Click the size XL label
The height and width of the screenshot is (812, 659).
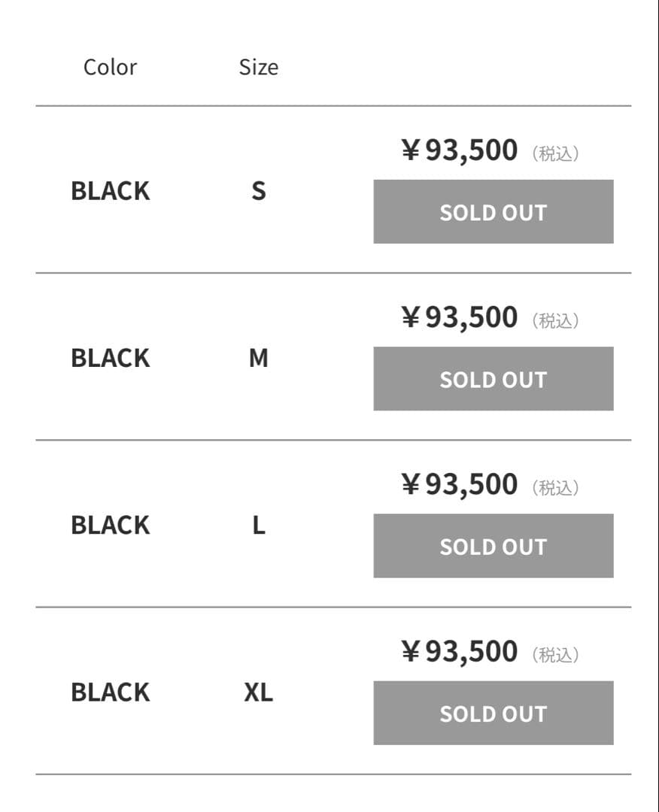[258, 692]
